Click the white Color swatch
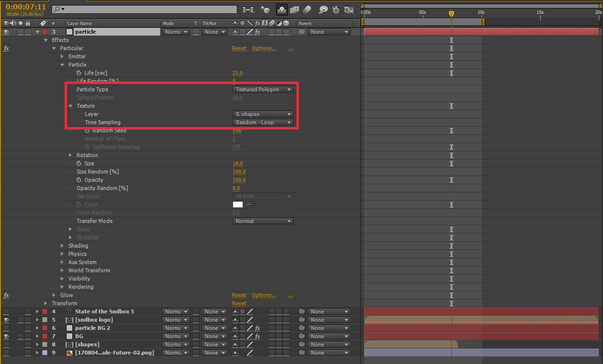This screenshot has width=603, height=364. [238, 204]
